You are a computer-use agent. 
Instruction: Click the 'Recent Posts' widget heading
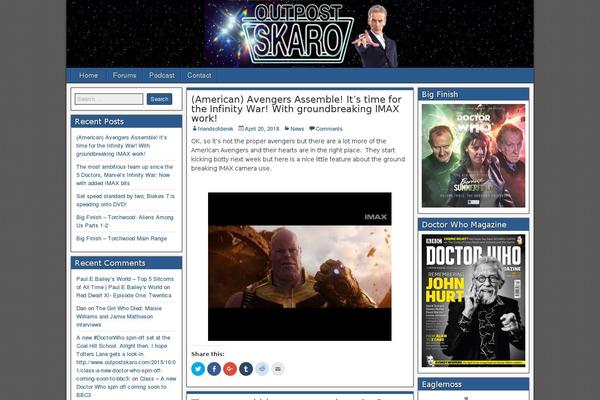tap(99, 122)
